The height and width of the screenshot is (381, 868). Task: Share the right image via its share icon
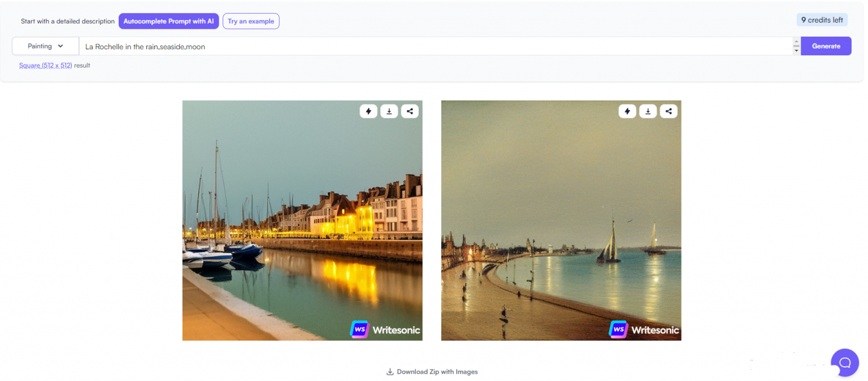point(669,111)
